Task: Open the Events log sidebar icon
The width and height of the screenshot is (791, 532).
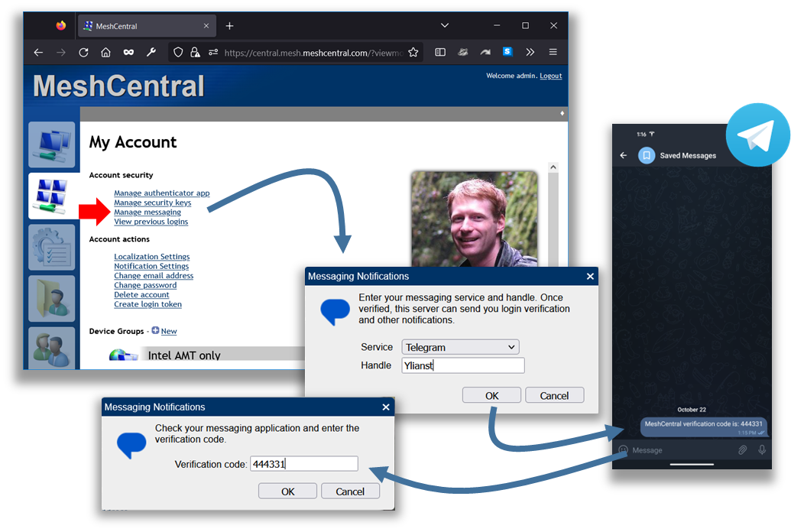Action: (x=50, y=247)
